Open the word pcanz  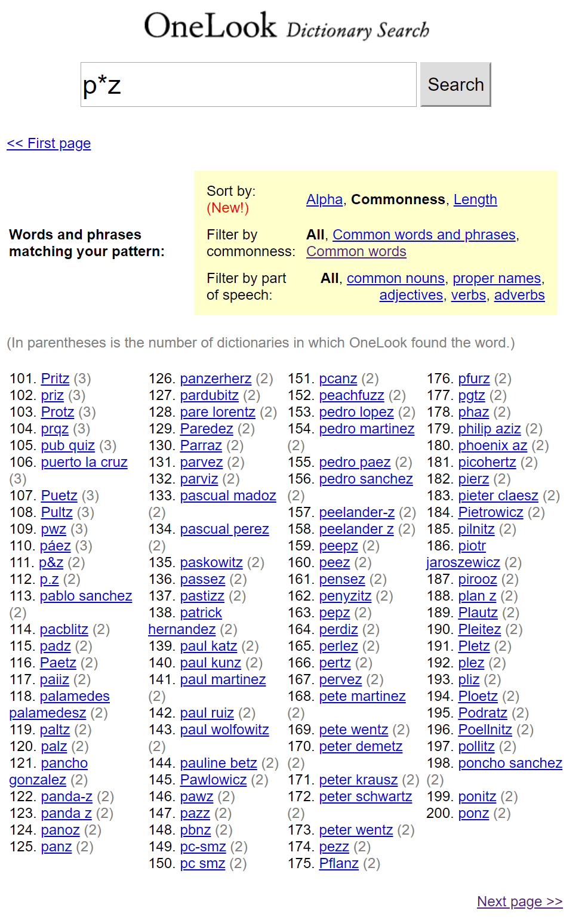(x=338, y=379)
